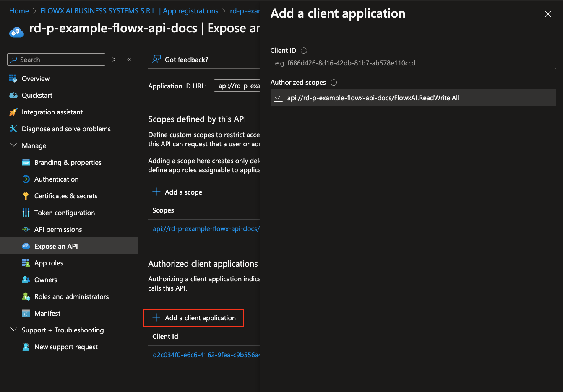Open client ID d2c034f0-e6c6-4162 link
This screenshot has height=392, width=563.
pos(206,355)
